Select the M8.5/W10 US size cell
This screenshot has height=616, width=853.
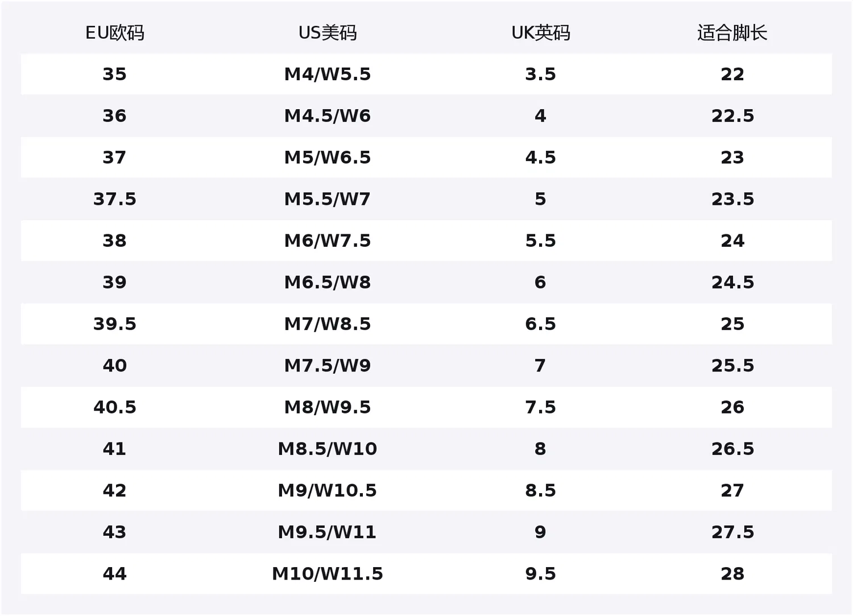coord(328,449)
